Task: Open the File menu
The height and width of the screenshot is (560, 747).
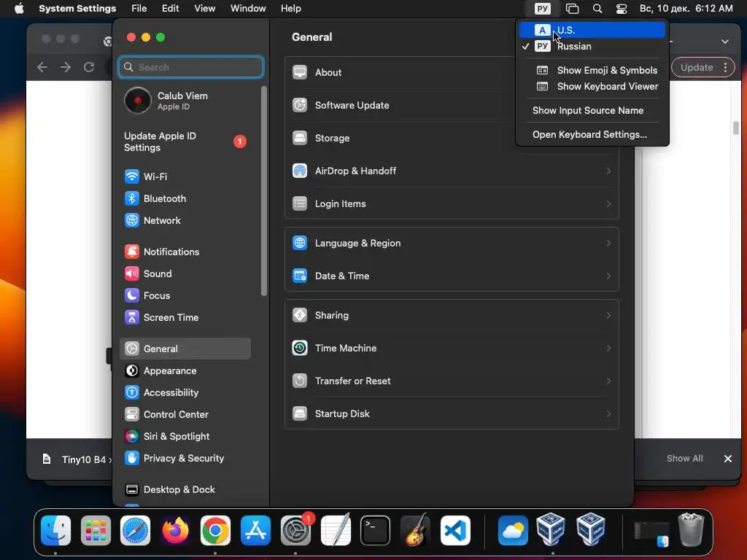Action: (139, 9)
